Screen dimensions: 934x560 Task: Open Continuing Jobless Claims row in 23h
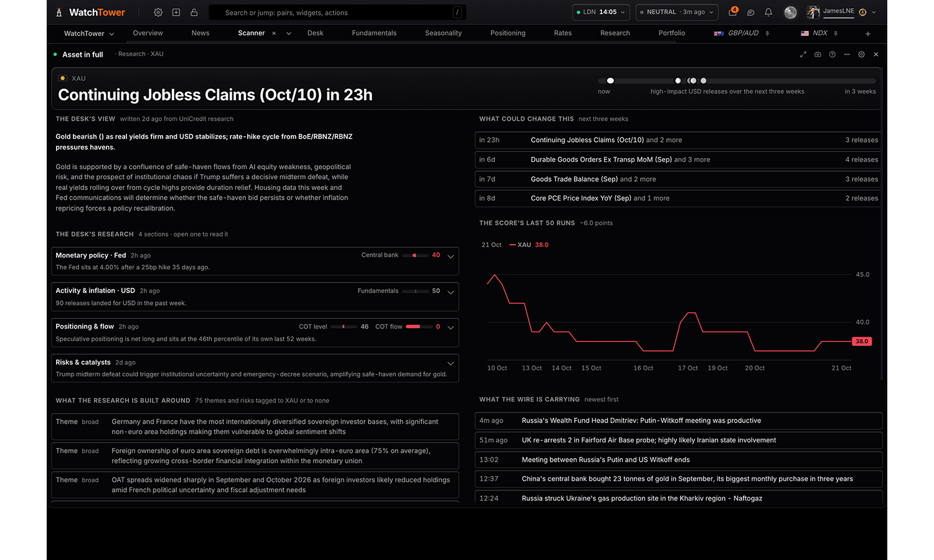pyautogui.click(x=677, y=140)
